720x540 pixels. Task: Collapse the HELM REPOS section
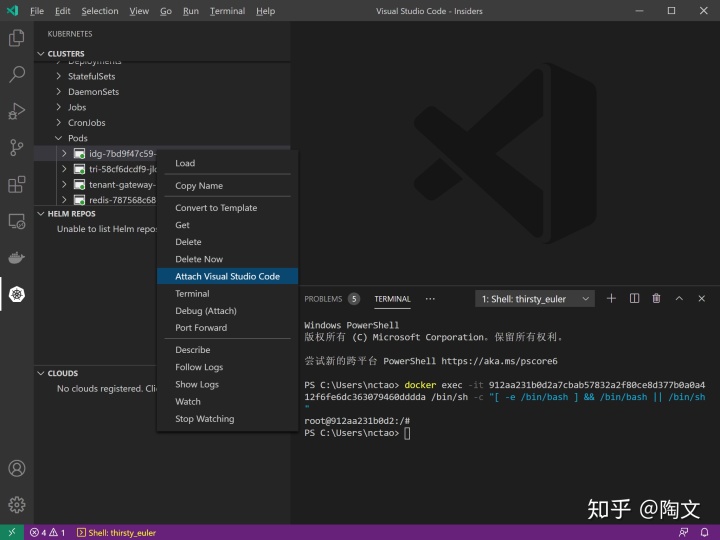pos(41,214)
